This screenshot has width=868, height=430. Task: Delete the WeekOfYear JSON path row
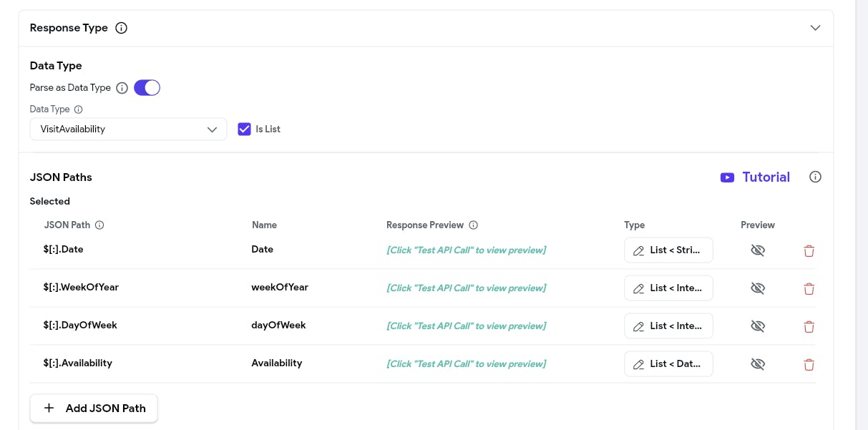point(809,289)
